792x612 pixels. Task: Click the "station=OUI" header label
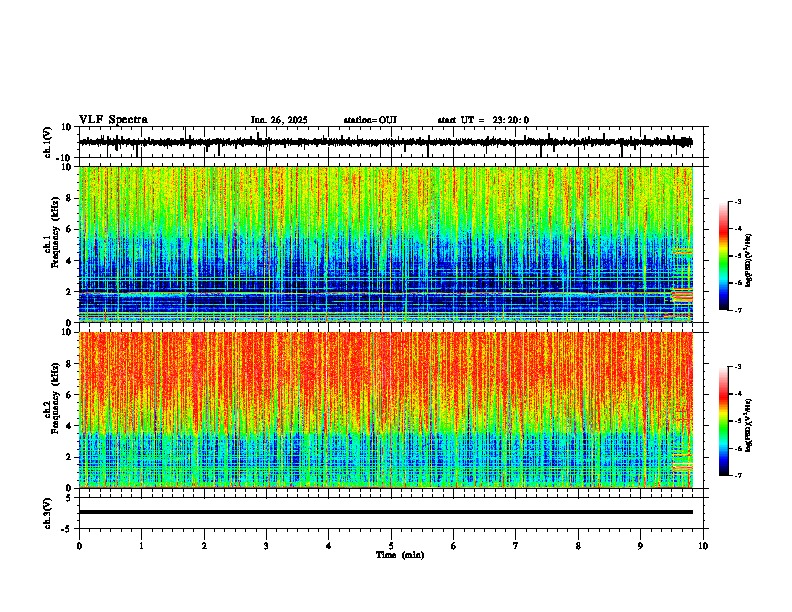pos(370,120)
